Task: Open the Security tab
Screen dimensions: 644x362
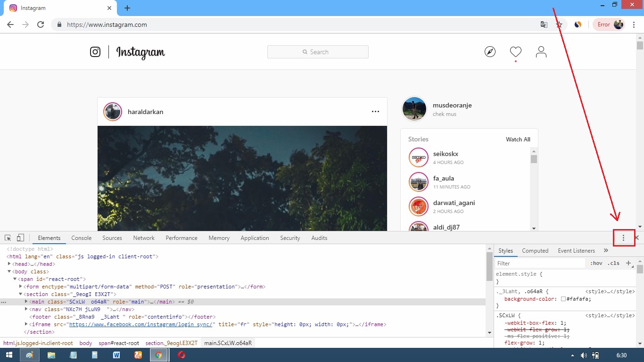Action: 290,238
